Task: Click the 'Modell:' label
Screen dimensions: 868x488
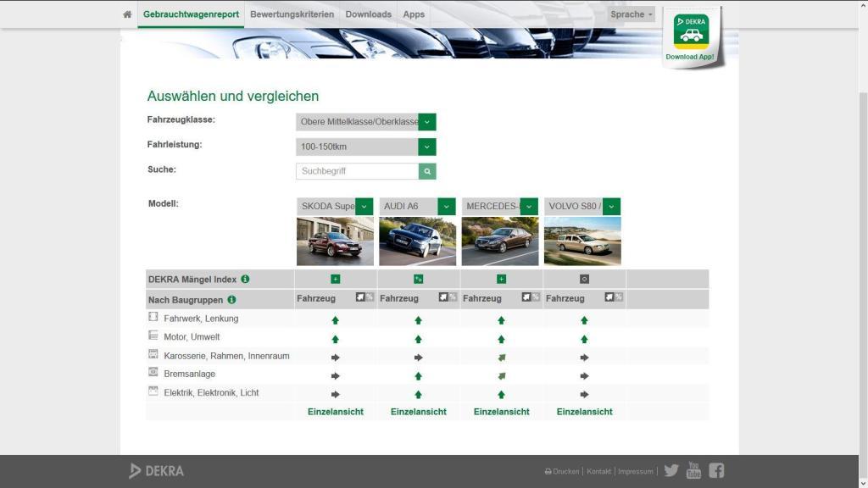Action: point(164,203)
